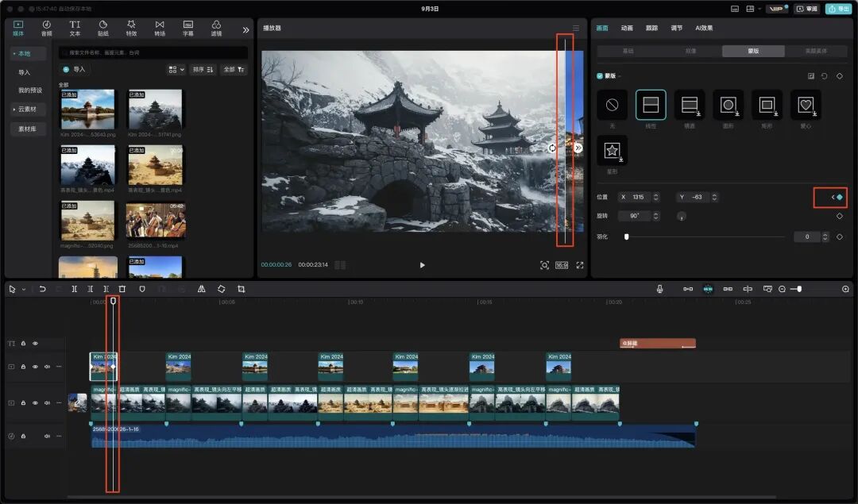Screen dimensions: 858x504
Task: Click the crop tool in timeline toolbar
Action: 242,289
